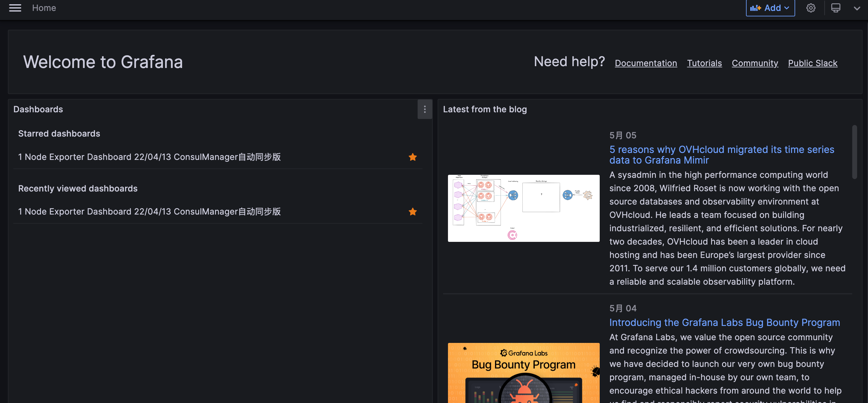Open recently viewed Node Exporter Dashboard
This screenshot has height=403, width=868.
coord(149,212)
